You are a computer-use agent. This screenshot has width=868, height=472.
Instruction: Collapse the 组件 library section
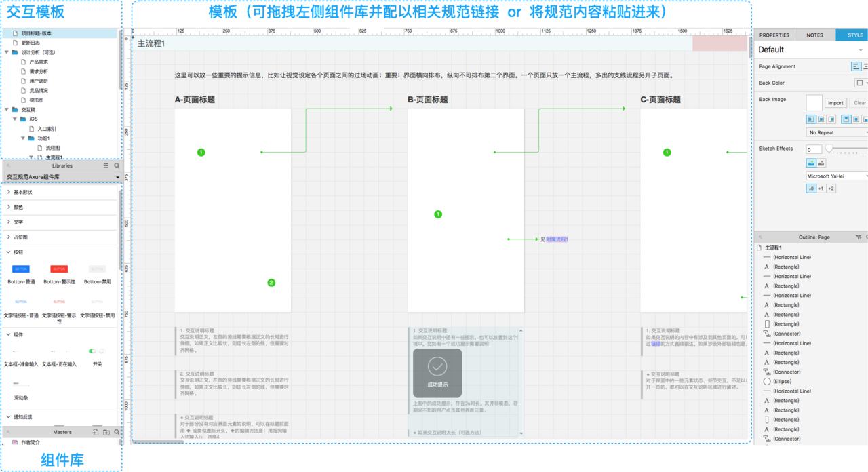click(8, 334)
